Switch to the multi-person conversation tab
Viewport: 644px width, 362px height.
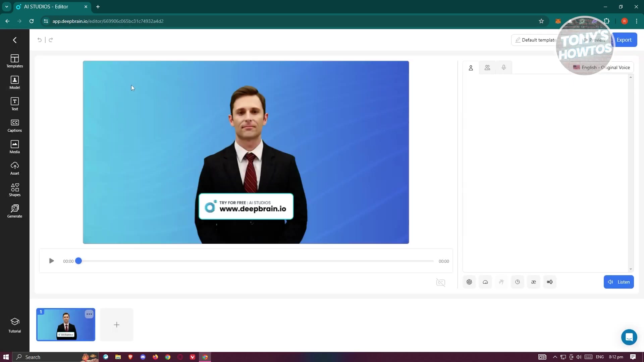click(487, 68)
